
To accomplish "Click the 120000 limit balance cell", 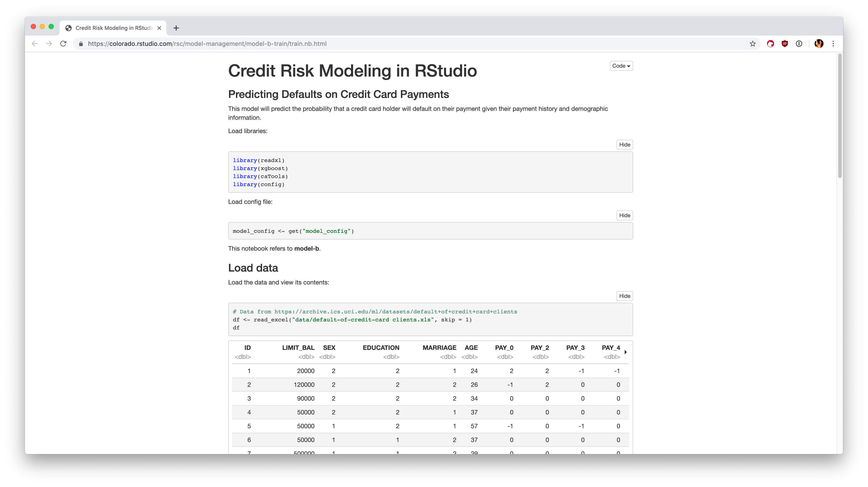I will click(304, 385).
